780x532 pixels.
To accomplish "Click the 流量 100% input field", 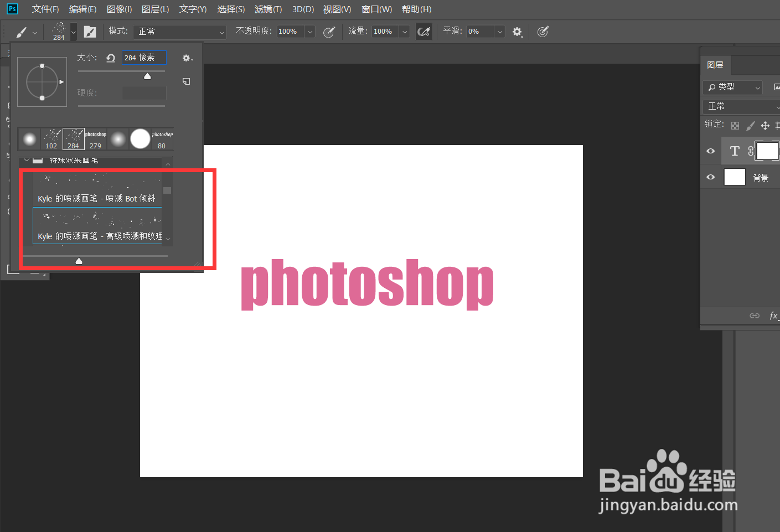I will [x=385, y=32].
